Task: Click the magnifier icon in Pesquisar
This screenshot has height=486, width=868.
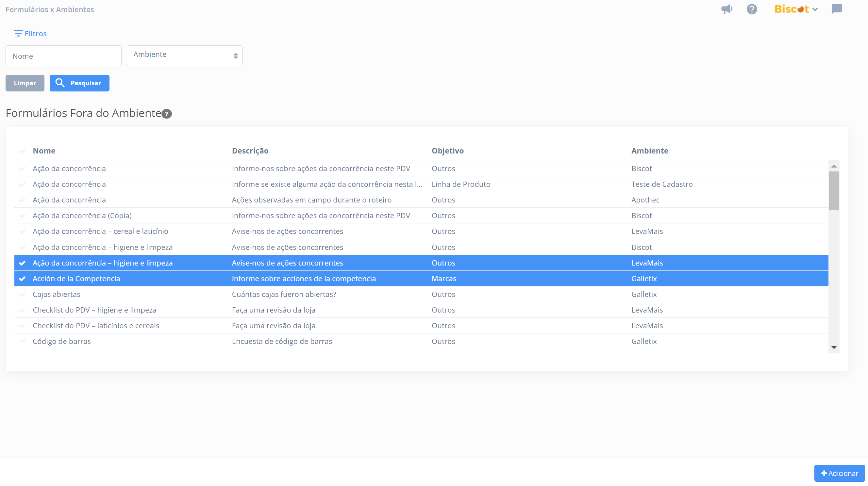Action: [x=59, y=83]
